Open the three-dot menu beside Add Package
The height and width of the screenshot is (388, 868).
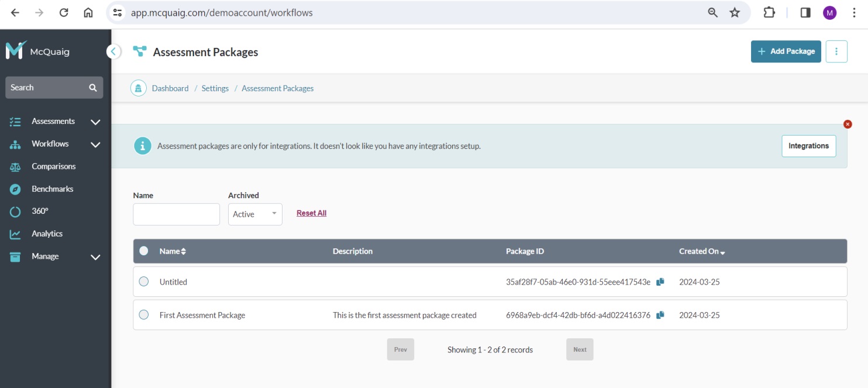[x=836, y=51]
